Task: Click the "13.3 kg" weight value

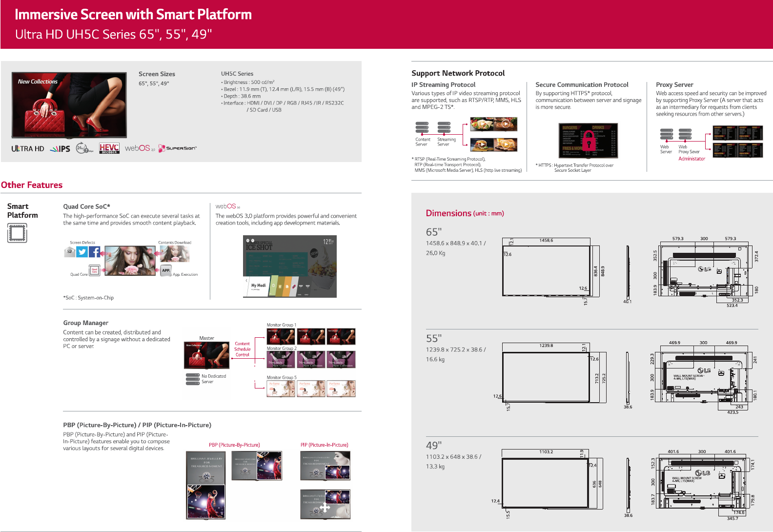Action: [435, 467]
